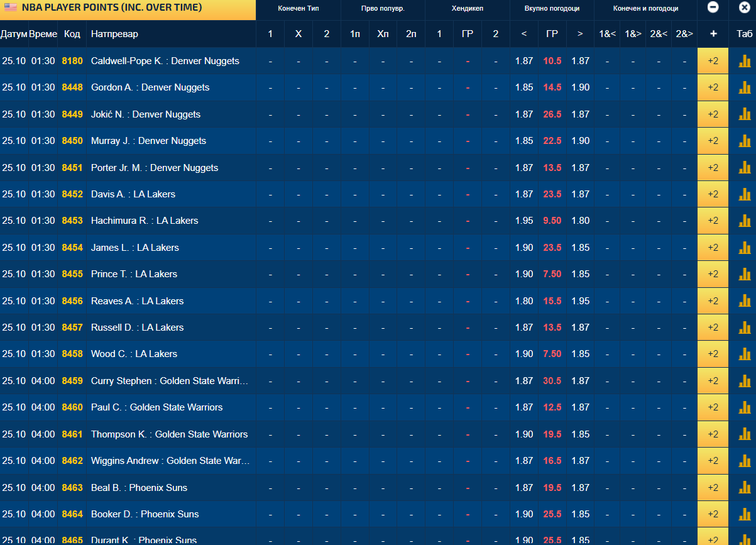Expand more bets +2 for Thompson K.
Viewport: 756px width, 545px height.
click(713, 434)
